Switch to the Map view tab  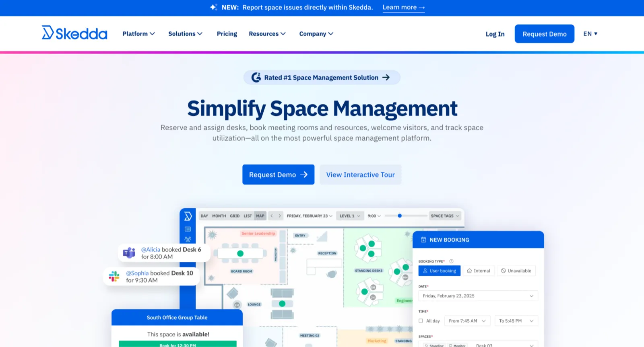pyautogui.click(x=260, y=216)
